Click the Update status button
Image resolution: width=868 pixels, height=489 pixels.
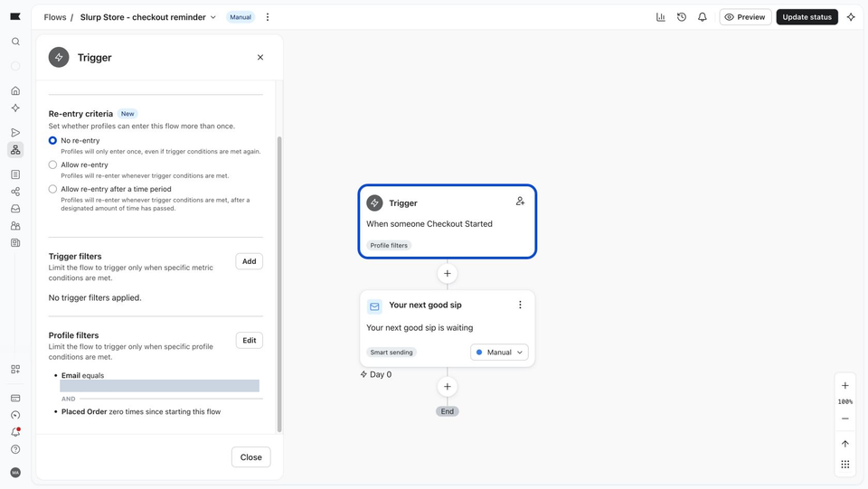click(807, 17)
